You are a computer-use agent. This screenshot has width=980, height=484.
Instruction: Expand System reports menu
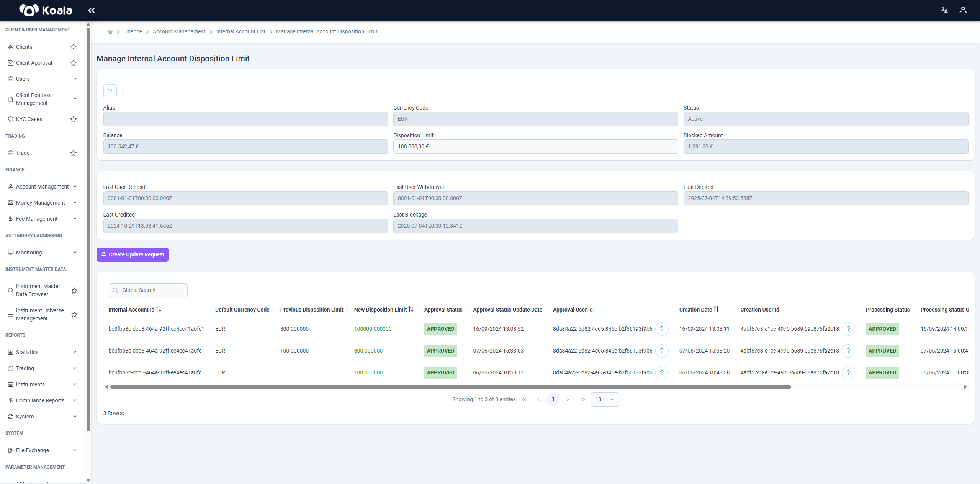75,417
